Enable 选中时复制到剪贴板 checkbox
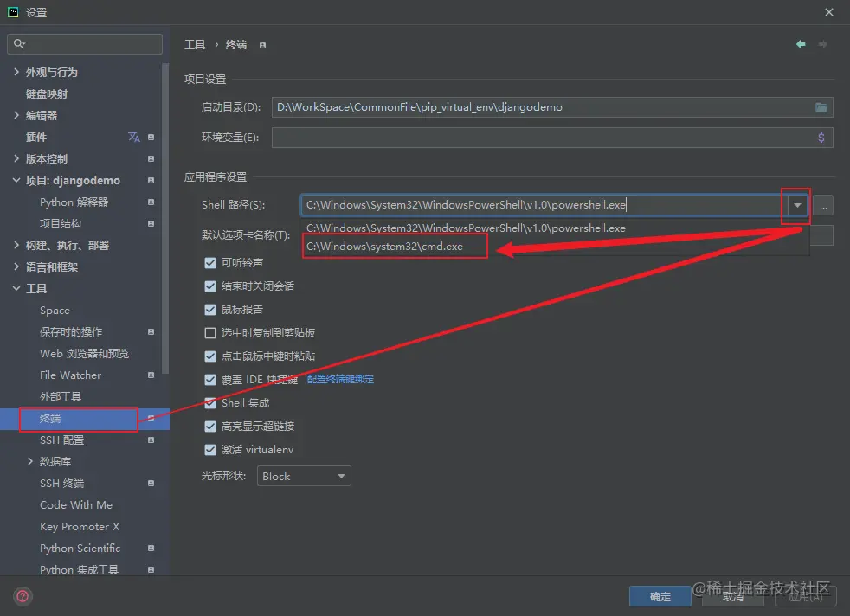 209,332
